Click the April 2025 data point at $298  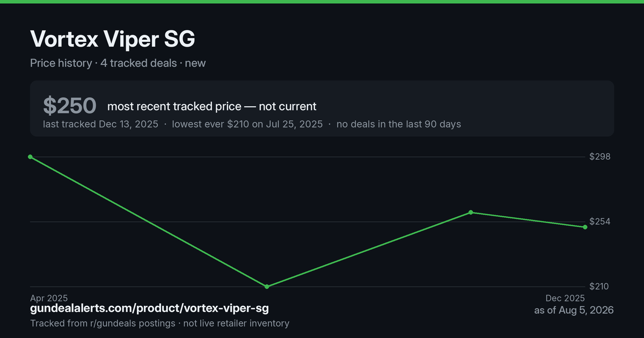[x=30, y=157]
